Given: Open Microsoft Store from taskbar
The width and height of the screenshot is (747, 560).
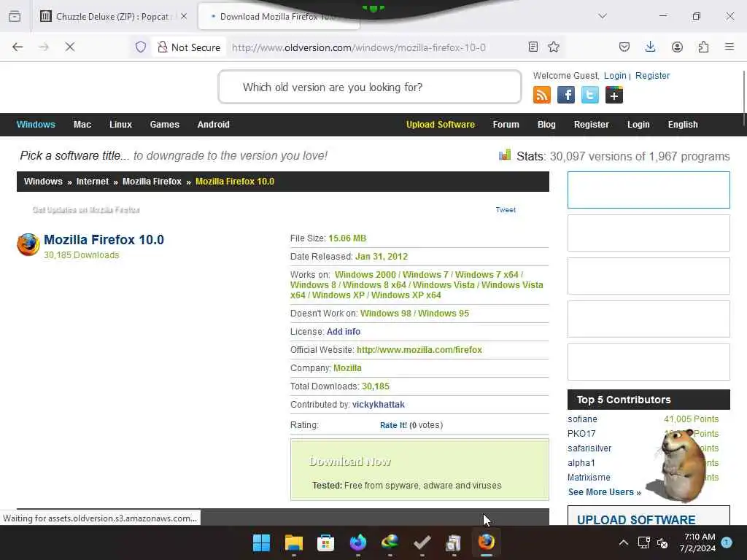Looking at the screenshot, I should pyautogui.click(x=326, y=542).
